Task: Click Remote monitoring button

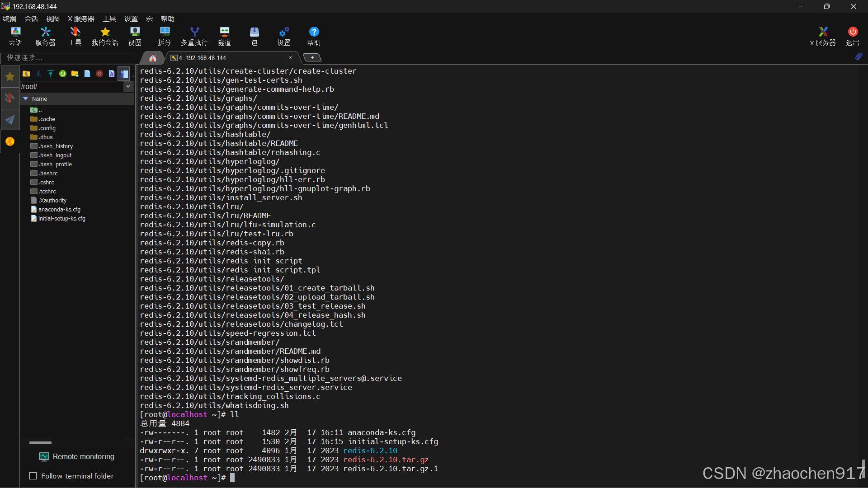Action: [x=77, y=456]
